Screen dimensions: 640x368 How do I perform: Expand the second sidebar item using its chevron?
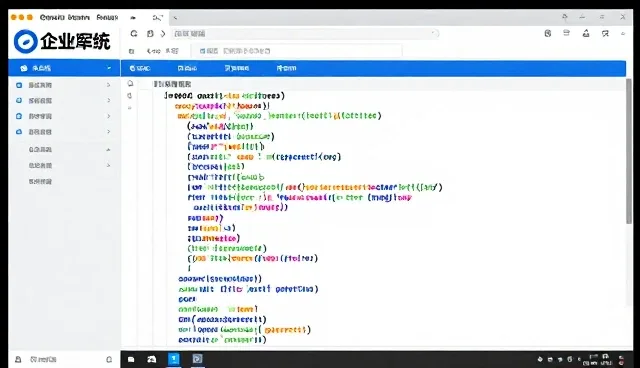pos(109,100)
